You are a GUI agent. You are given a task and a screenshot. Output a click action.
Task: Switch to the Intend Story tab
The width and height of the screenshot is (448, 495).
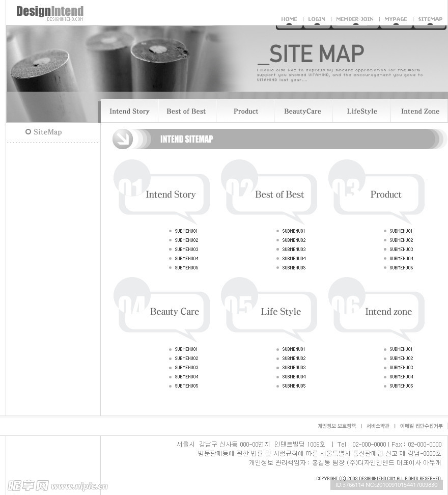129,111
